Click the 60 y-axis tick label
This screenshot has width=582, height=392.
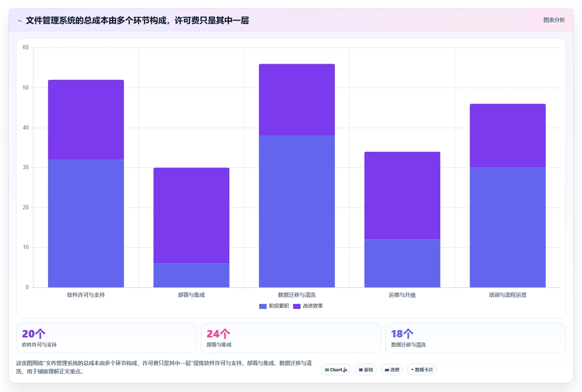point(26,48)
